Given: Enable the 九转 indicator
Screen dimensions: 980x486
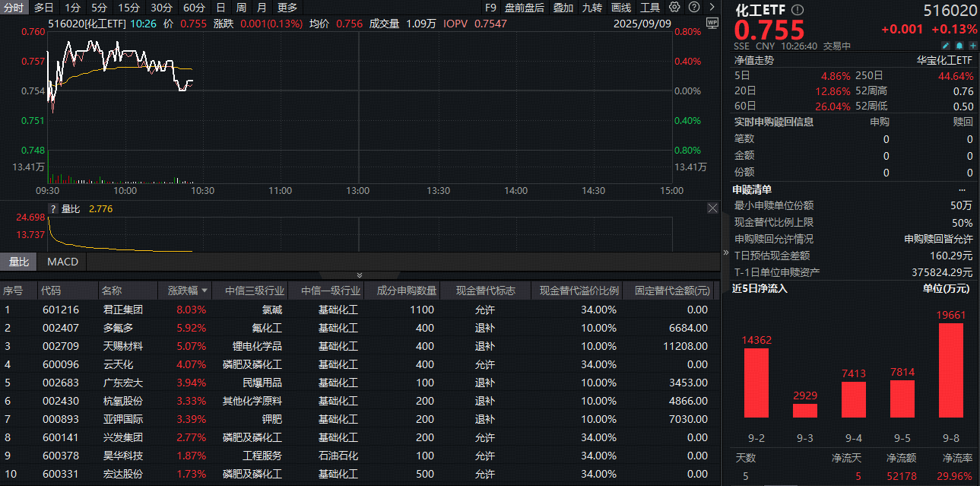Looking at the screenshot, I should pyautogui.click(x=592, y=7).
